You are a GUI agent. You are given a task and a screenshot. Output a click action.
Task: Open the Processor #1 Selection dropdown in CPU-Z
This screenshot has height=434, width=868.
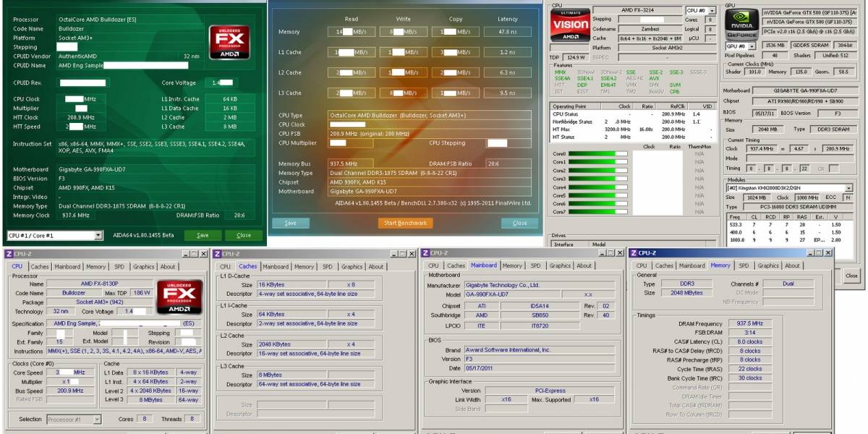75,419
